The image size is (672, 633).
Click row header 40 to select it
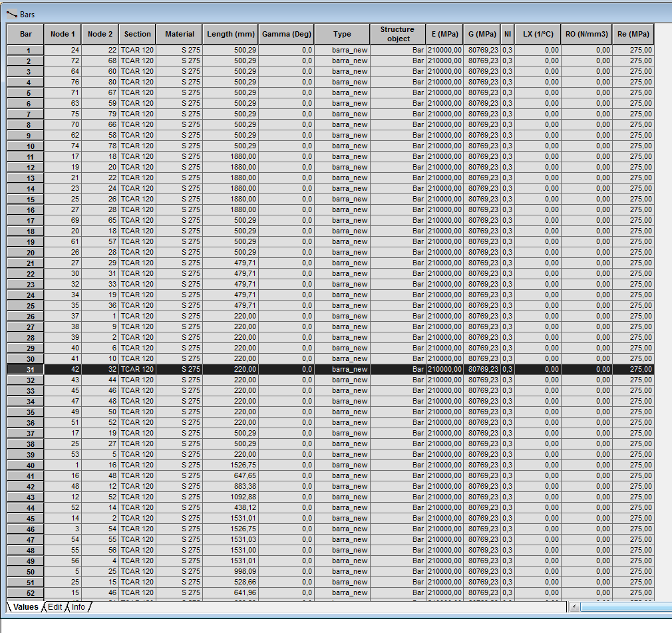point(24,465)
